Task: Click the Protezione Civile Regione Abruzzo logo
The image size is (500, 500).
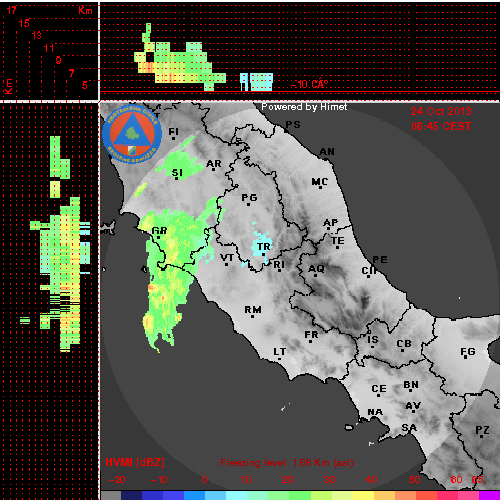Action: point(132,135)
